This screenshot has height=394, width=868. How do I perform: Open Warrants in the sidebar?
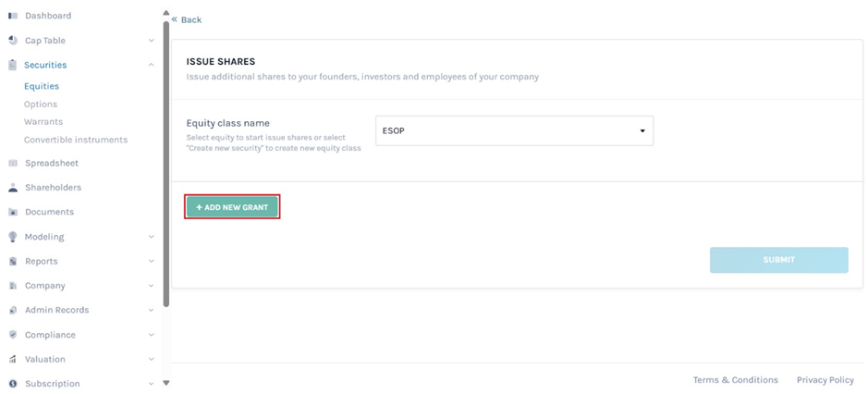pyautogui.click(x=43, y=122)
